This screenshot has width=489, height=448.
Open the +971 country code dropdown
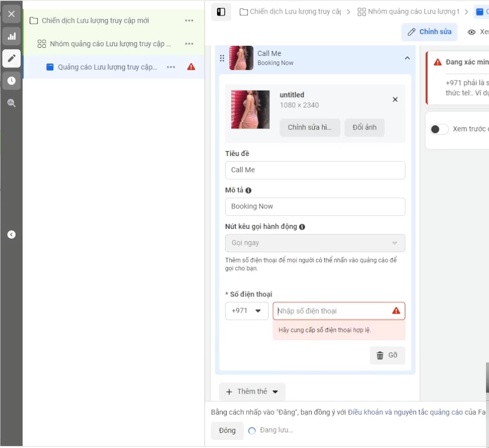pyautogui.click(x=247, y=311)
